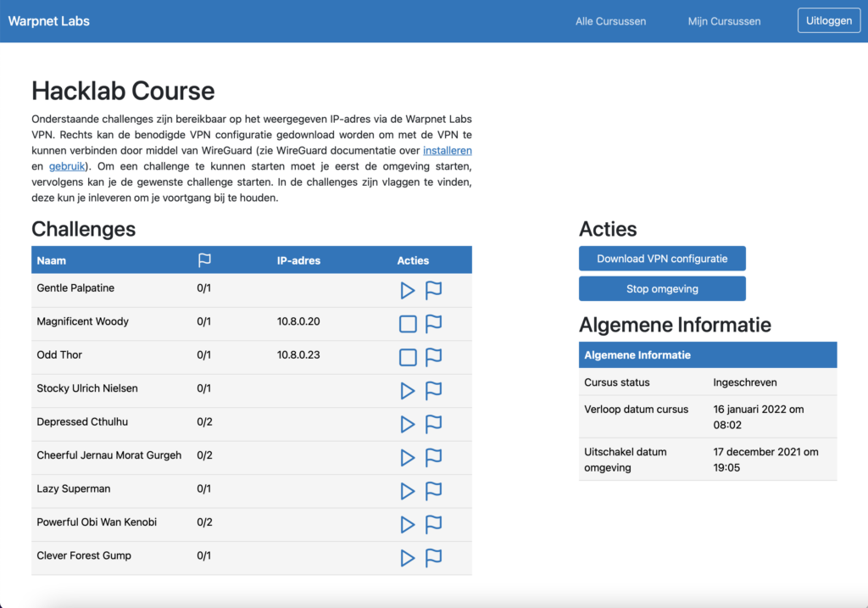This screenshot has height=608, width=868.
Task: Start the Powerful Obi Wan Kenobi challenge
Action: 408,525
